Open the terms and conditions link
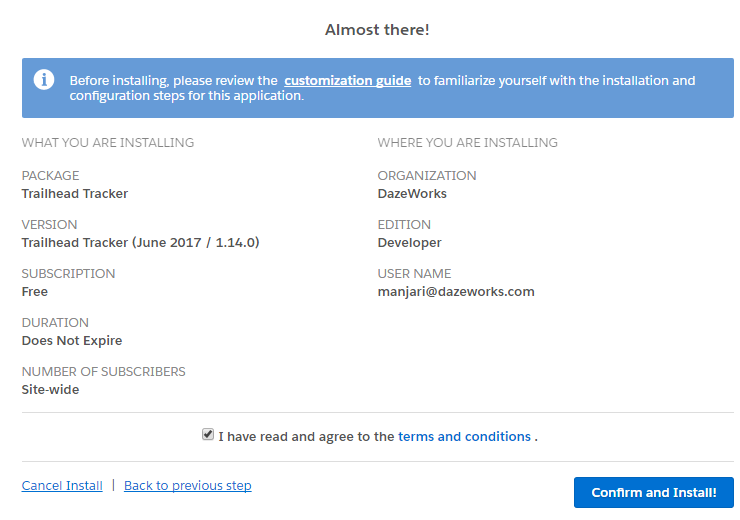The height and width of the screenshot is (520, 740). [464, 436]
